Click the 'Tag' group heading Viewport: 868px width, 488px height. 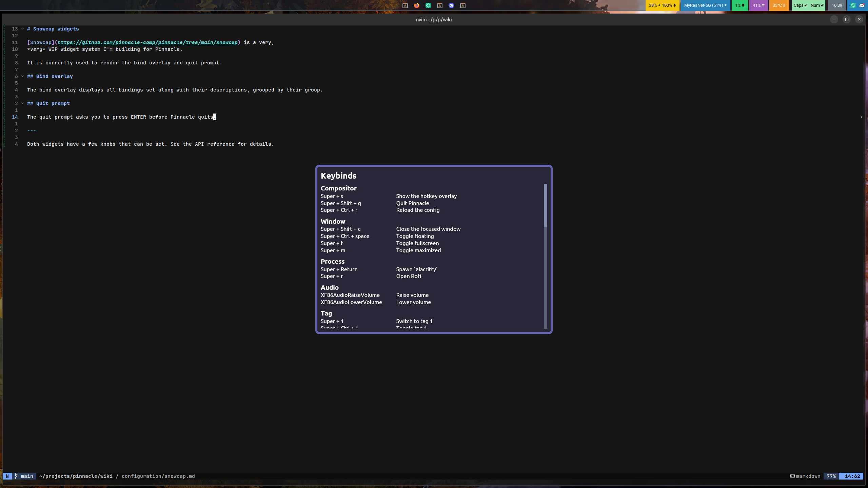click(x=326, y=313)
